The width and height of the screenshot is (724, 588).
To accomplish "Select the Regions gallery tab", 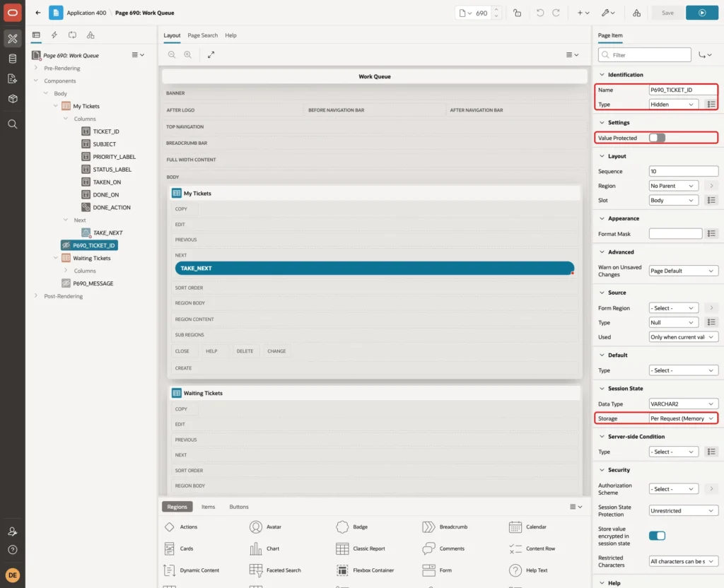I will click(x=177, y=507).
